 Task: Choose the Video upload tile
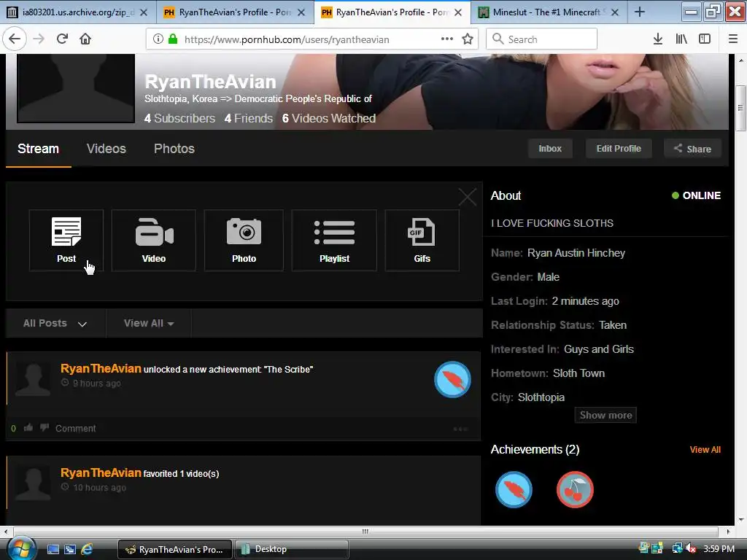tap(154, 241)
